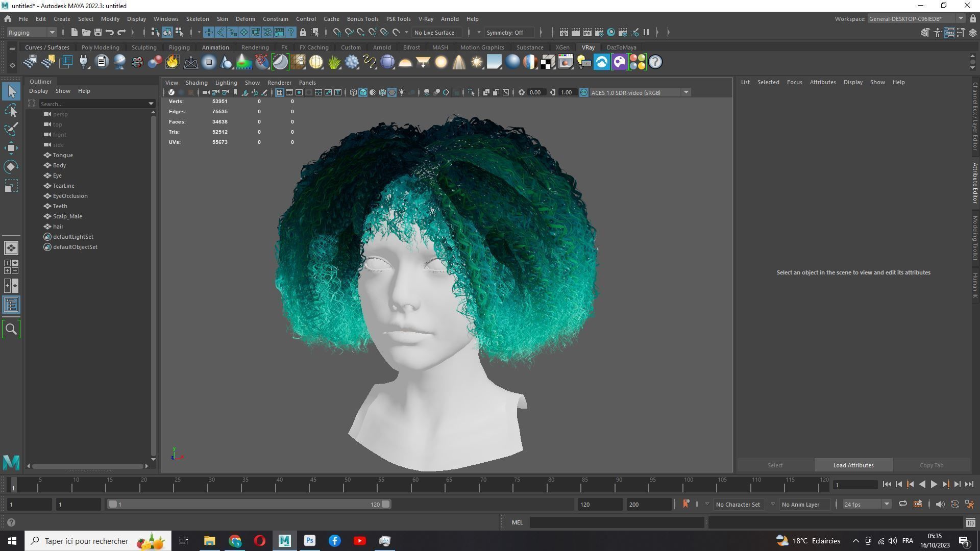
Task: Click the pause render icon
Action: click(x=646, y=32)
